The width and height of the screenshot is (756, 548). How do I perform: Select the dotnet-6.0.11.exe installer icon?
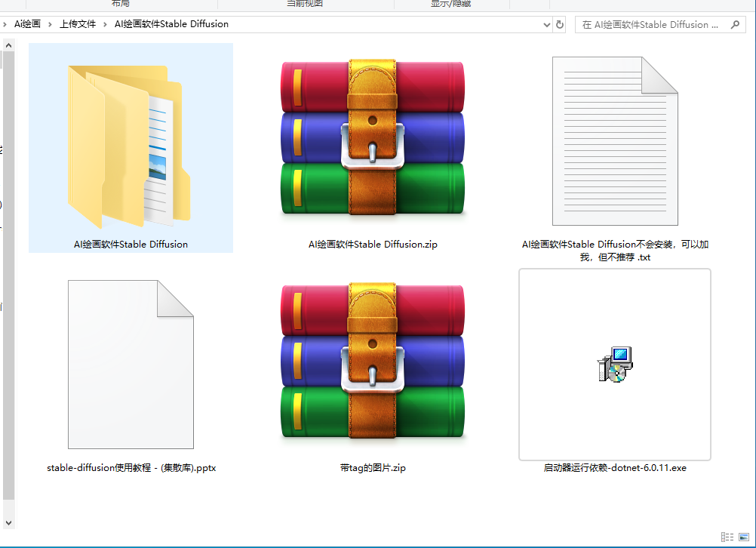coord(615,365)
